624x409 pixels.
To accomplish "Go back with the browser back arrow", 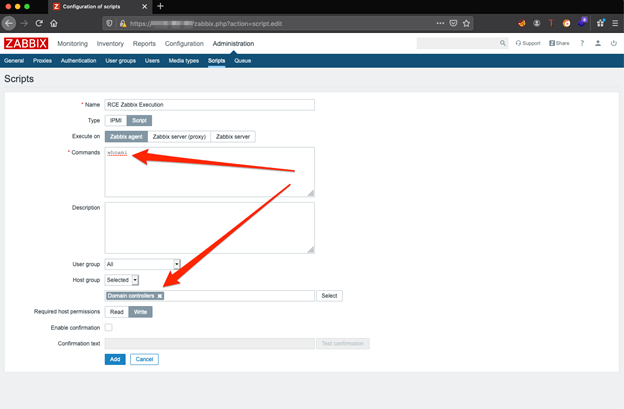I will 9,23.
